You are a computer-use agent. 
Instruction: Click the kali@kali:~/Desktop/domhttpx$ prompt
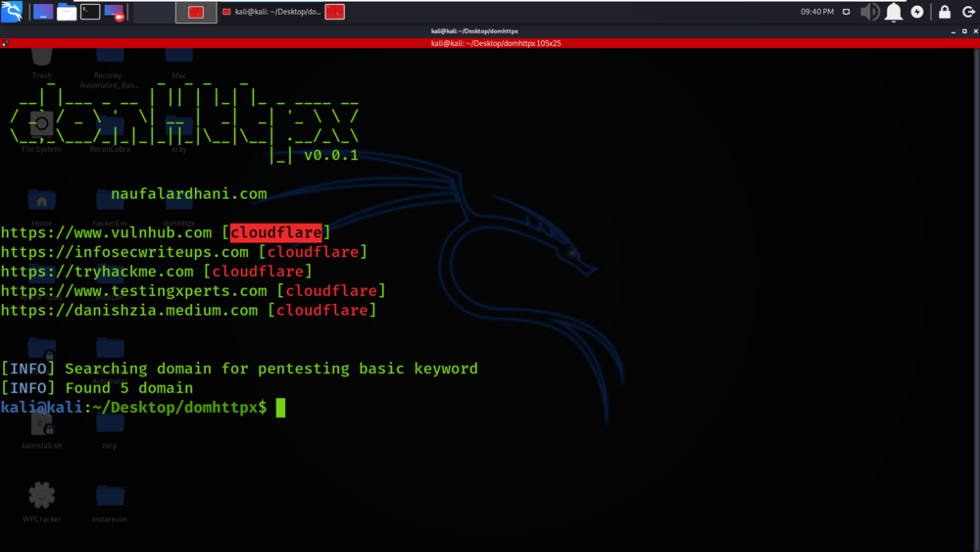click(x=133, y=407)
